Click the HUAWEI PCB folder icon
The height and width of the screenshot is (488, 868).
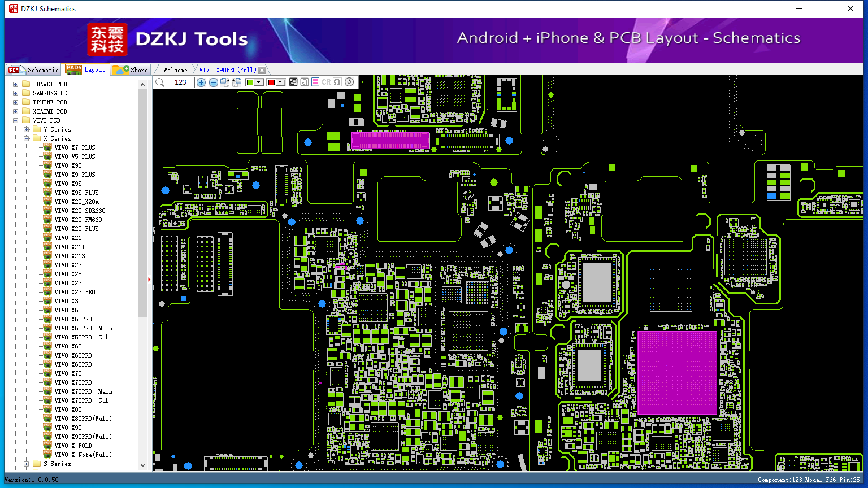click(26, 84)
